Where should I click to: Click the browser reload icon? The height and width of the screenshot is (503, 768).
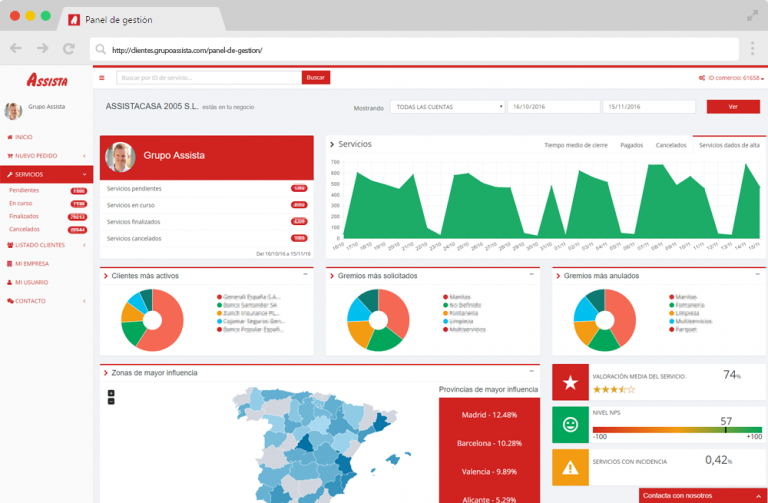[68, 48]
